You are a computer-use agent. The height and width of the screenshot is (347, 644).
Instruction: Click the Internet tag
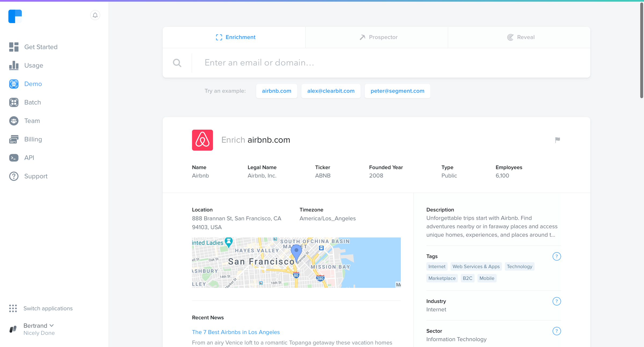(437, 266)
